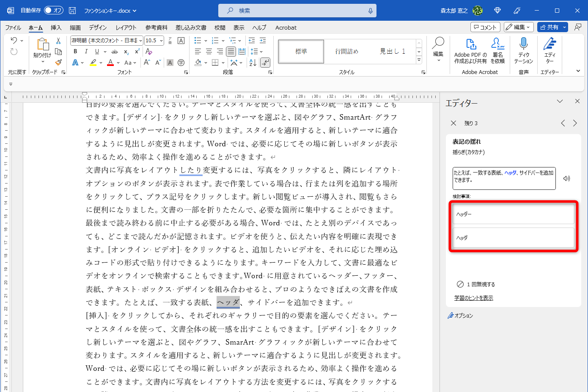The height and width of the screenshot is (392, 588).
Task: Select the subscript formatting icon
Action: pos(126,51)
